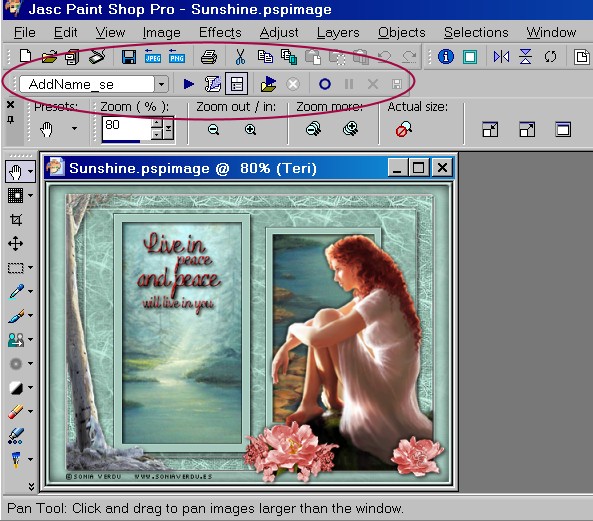
Task: Open the Effects menu
Action: pos(220,33)
